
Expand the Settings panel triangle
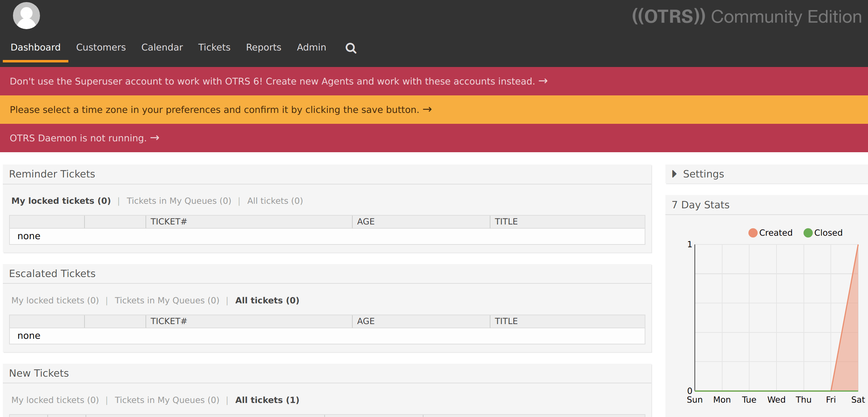[x=674, y=174]
